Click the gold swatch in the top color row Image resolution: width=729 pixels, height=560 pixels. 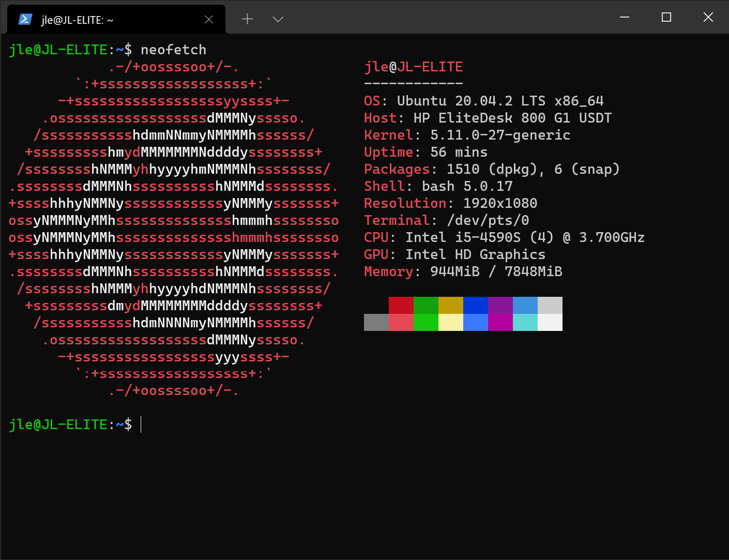click(x=451, y=305)
